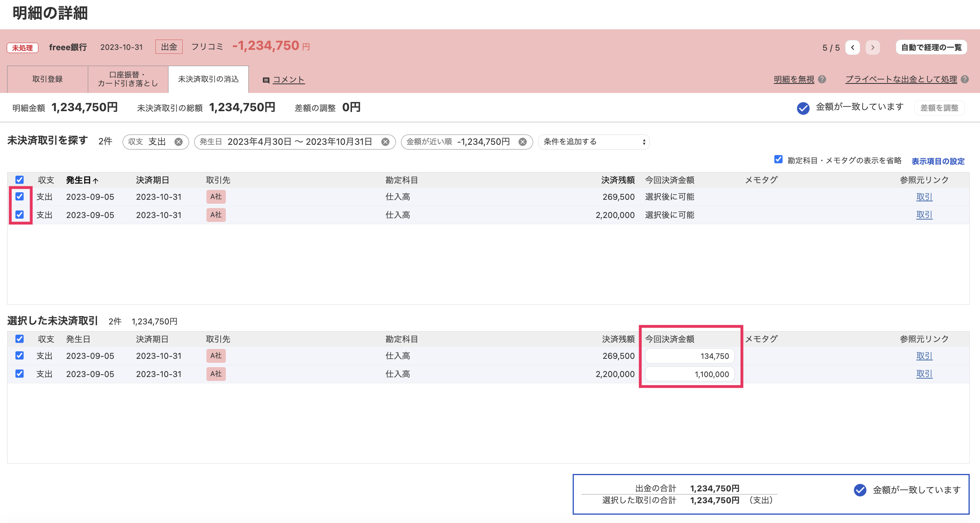Screen dimensions: 980x523
Task: Edit the 1,100,000 payment amount field
Action: click(689, 374)
